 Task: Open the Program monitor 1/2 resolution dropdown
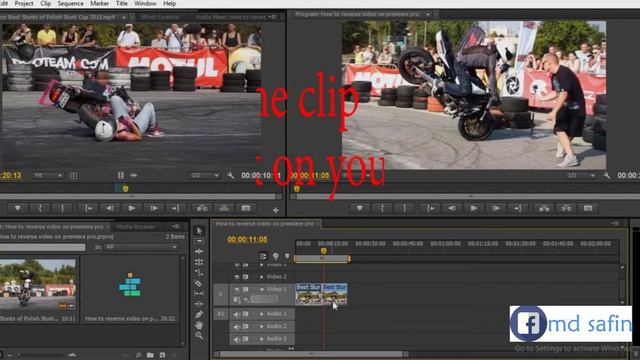click(x=580, y=176)
